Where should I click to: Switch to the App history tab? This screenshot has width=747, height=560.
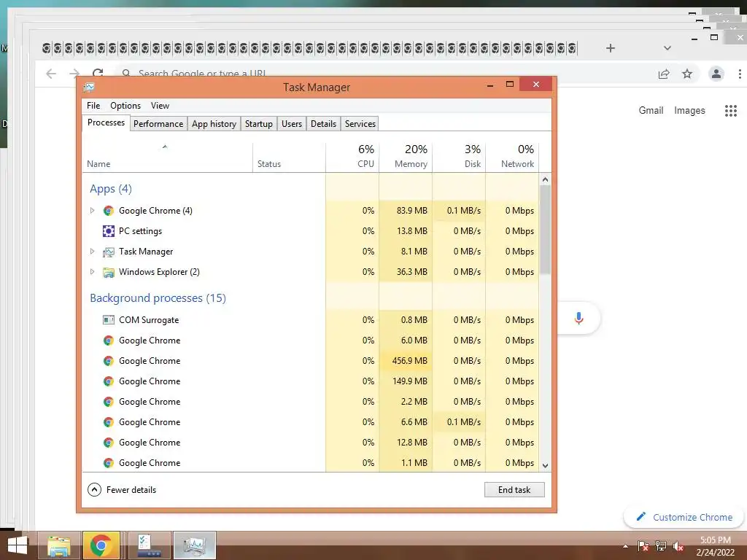point(214,124)
